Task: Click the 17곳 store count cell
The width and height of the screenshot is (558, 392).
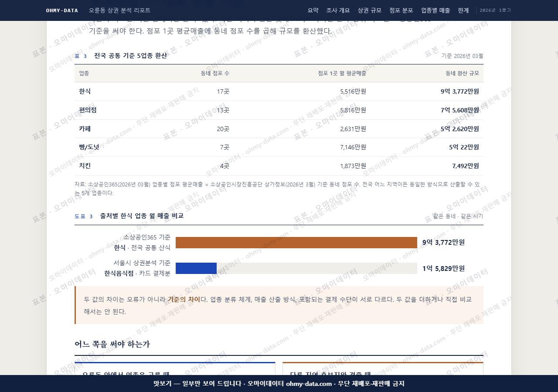Action: coord(223,91)
